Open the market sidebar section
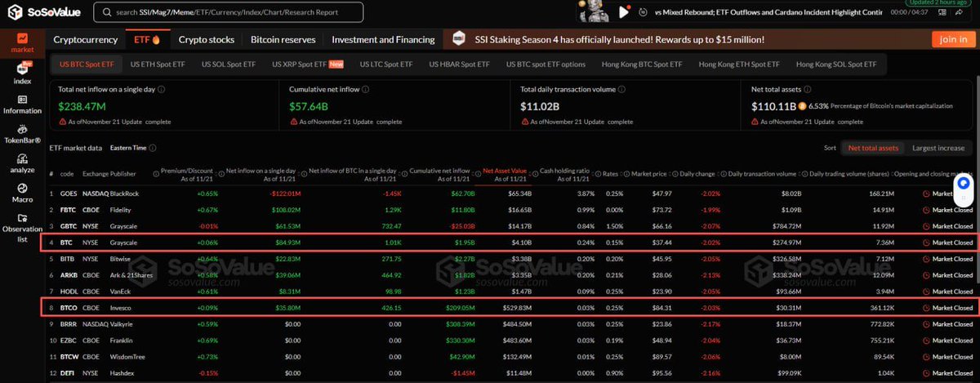Screen dimensions: 980x383 click(22, 42)
